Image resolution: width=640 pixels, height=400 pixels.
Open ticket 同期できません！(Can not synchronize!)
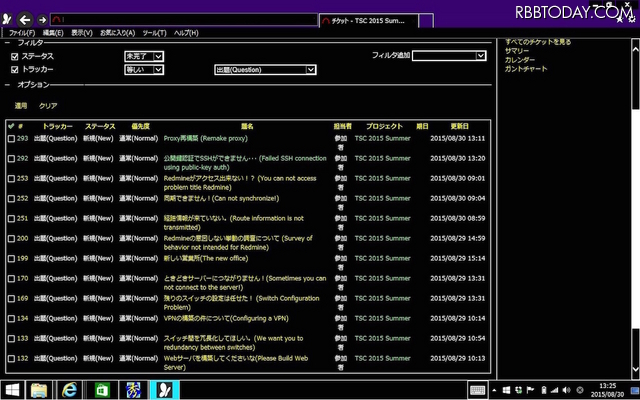pos(221,198)
